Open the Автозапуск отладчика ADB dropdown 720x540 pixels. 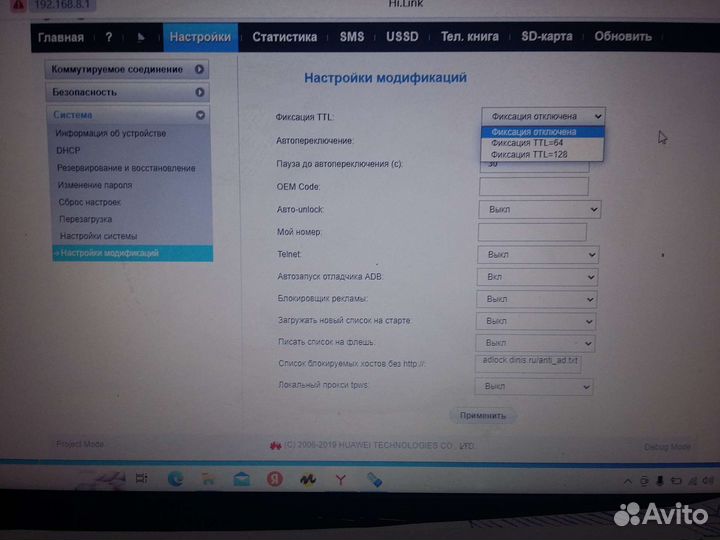click(x=537, y=277)
